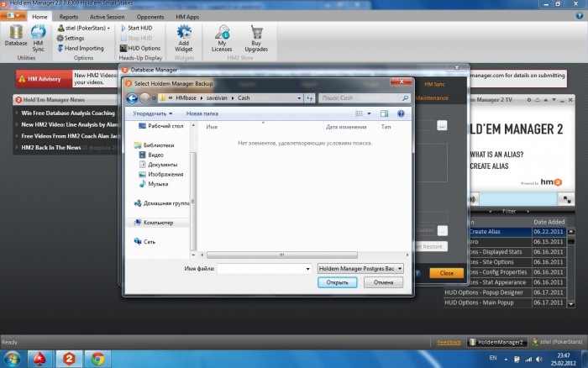The height and width of the screenshot is (368, 588).
Task: Go back in the file dialog
Action: [132, 98]
